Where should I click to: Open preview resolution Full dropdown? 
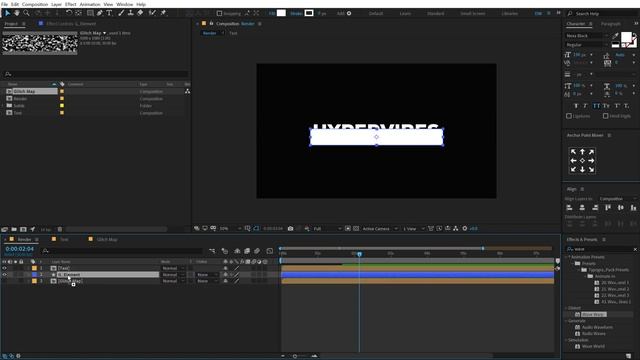[327, 229]
